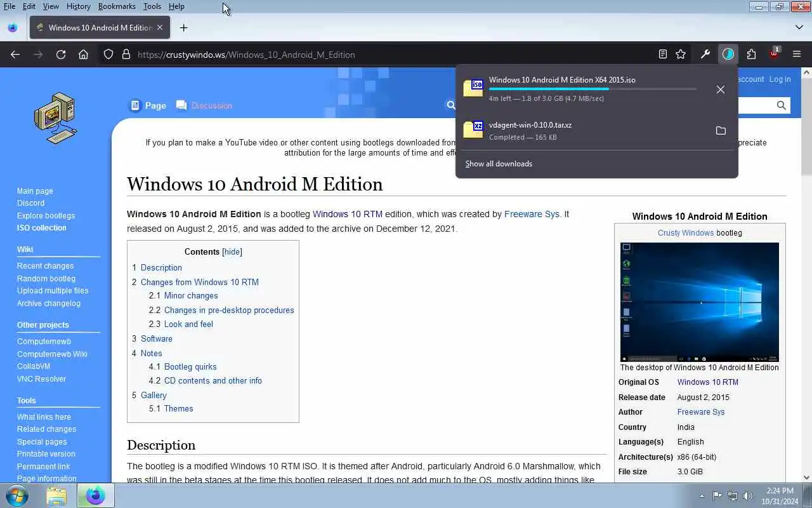The height and width of the screenshot is (508, 812).
Task: Click the ISO download progress bar
Action: [x=593, y=89]
